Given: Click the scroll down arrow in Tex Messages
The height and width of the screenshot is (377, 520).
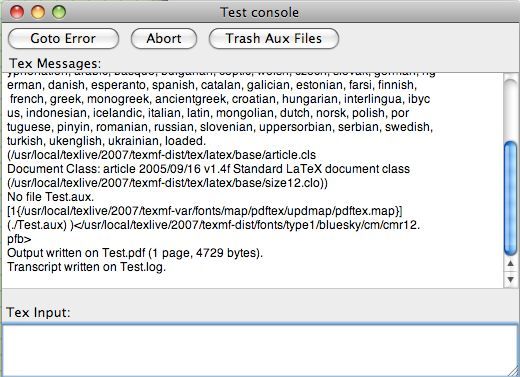Looking at the screenshot, I should click(x=510, y=279).
